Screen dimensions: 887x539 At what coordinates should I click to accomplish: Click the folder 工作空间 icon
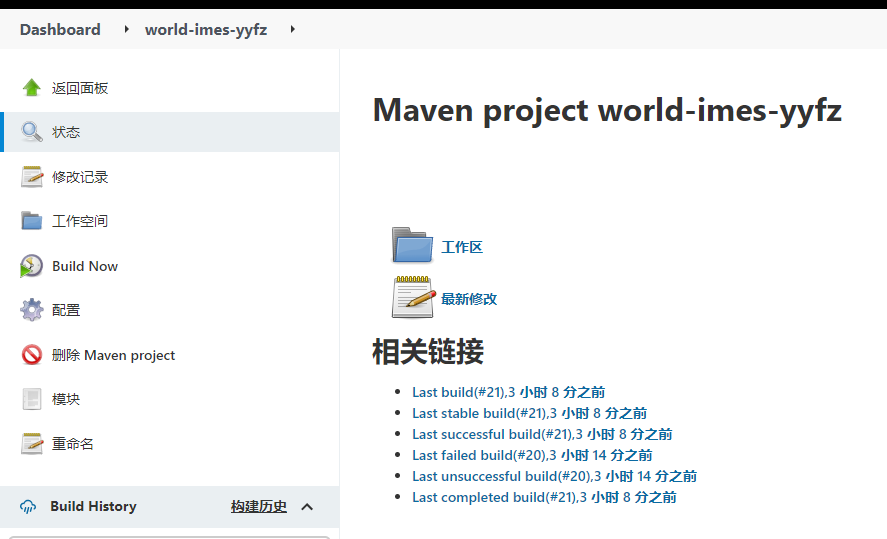(32, 221)
